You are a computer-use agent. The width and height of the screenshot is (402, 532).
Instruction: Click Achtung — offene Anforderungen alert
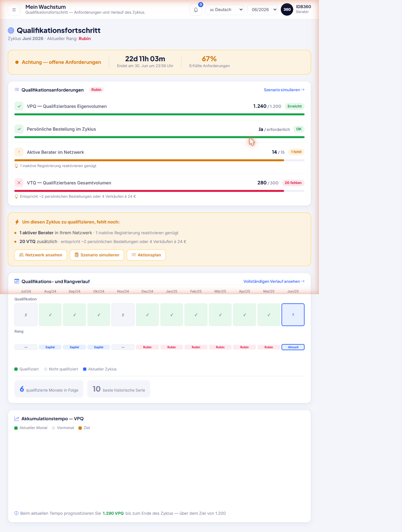(x=58, y=62)
